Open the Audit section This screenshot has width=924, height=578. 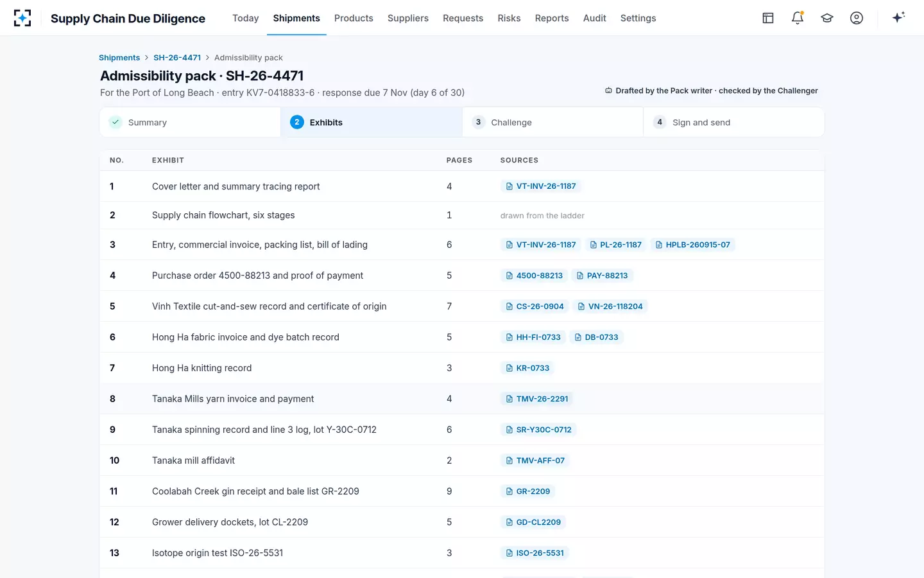tap(595, 18)
